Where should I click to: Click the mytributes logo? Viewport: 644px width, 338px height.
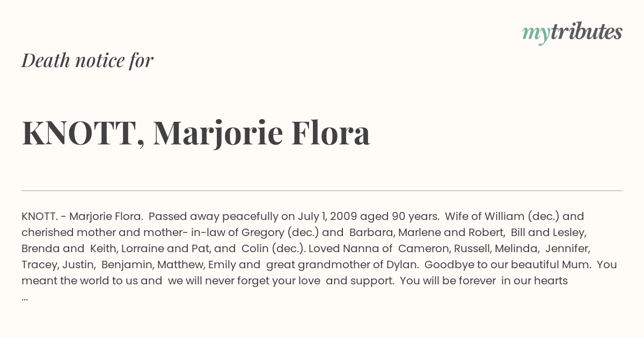tap(572, 33)
